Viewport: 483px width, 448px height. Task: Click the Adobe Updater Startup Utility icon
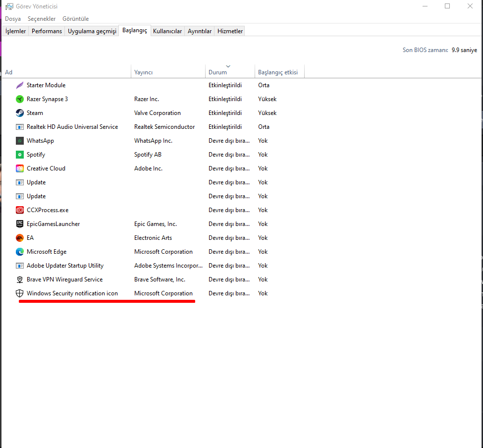[x=20, y=266]
